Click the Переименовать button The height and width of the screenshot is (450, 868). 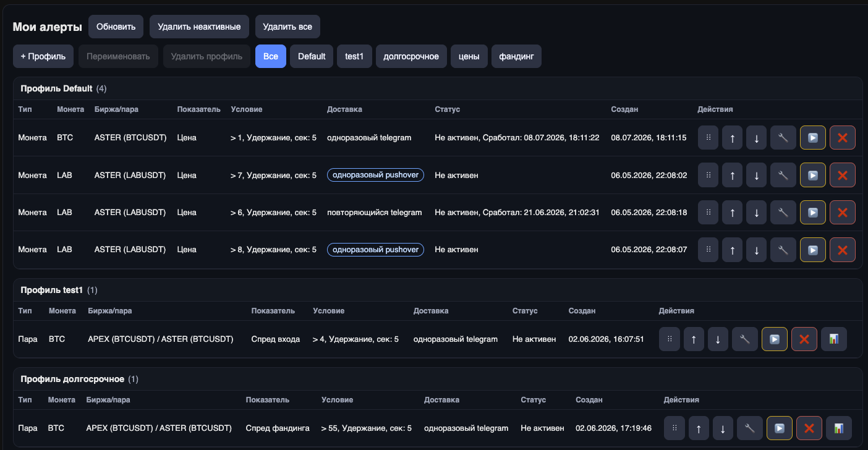[x=119, y=56]
